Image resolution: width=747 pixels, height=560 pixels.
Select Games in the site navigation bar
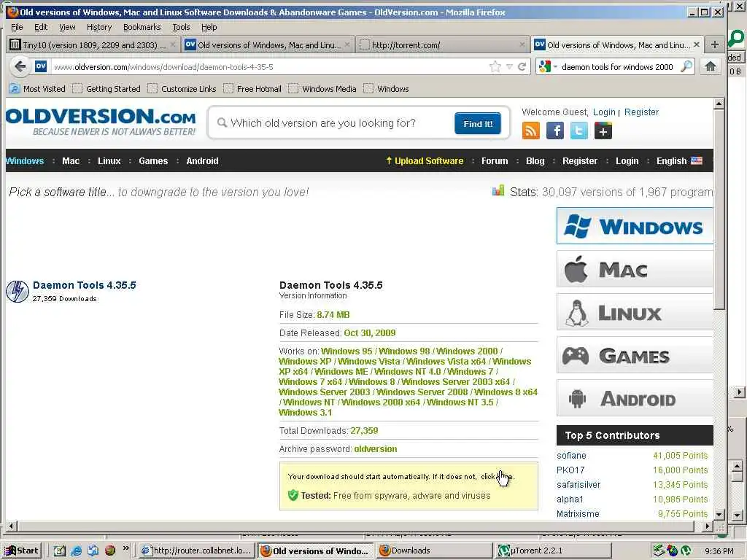point(153,161)
